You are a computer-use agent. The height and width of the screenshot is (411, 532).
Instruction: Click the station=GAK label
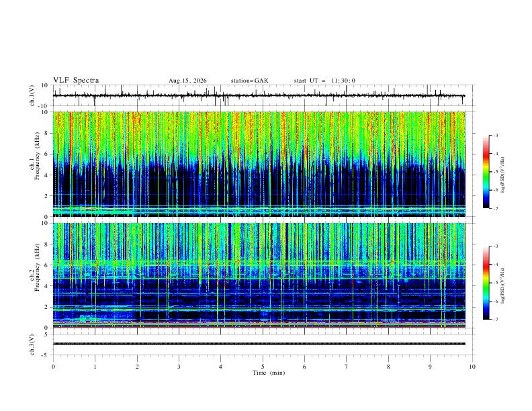pos(249,81)
